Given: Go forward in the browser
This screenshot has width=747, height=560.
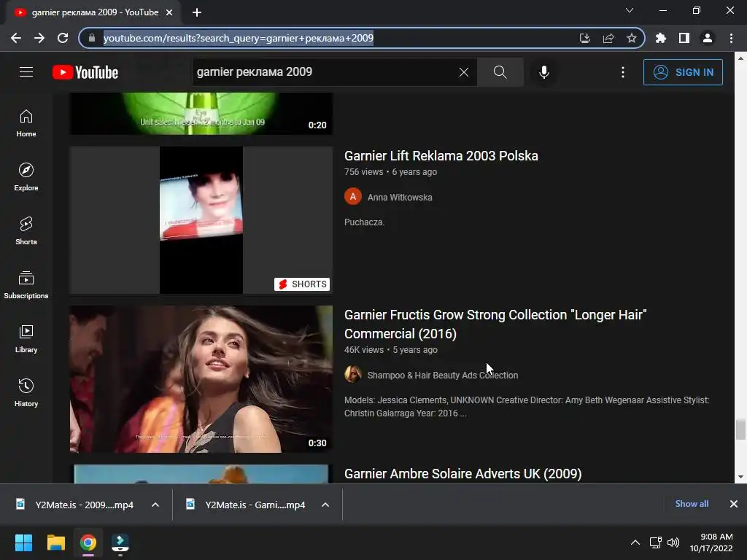Looking at the screenshot, I should click(39, 38).
